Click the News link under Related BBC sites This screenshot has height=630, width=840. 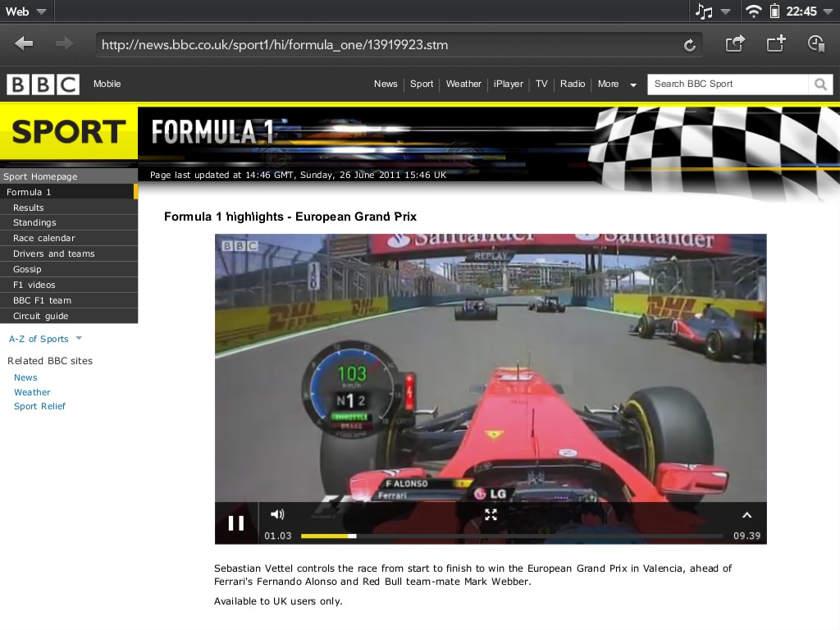point(25,377)
